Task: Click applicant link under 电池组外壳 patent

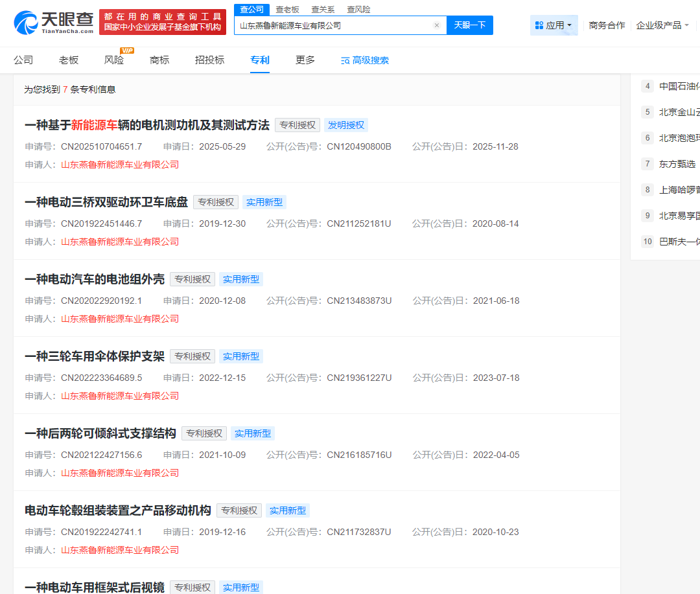Action: pos(120,319)
